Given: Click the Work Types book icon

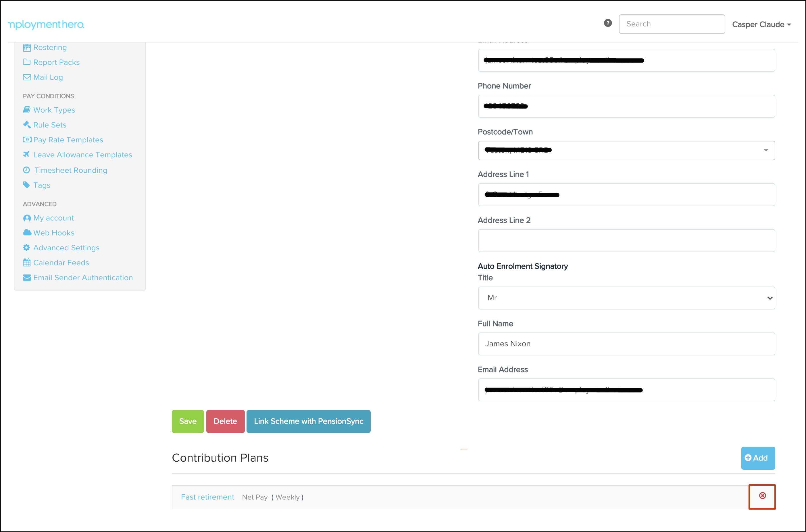Looking at the screenshot, I should coord(26,110).
